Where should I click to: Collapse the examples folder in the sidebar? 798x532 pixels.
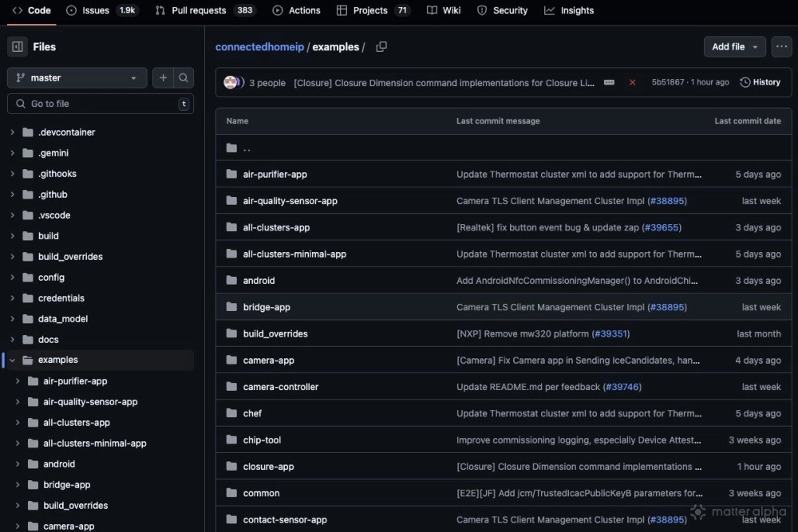click(x=11, y=360)
